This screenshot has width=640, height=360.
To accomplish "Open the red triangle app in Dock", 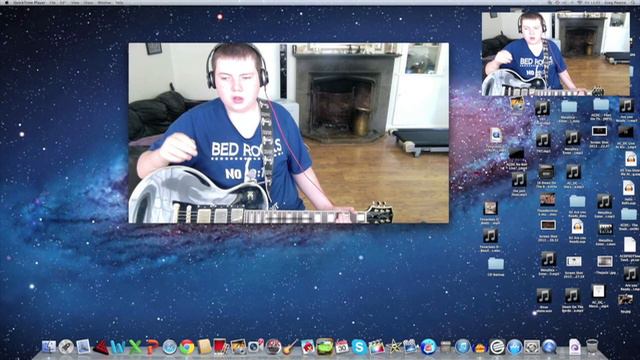I will pos(100,347).
